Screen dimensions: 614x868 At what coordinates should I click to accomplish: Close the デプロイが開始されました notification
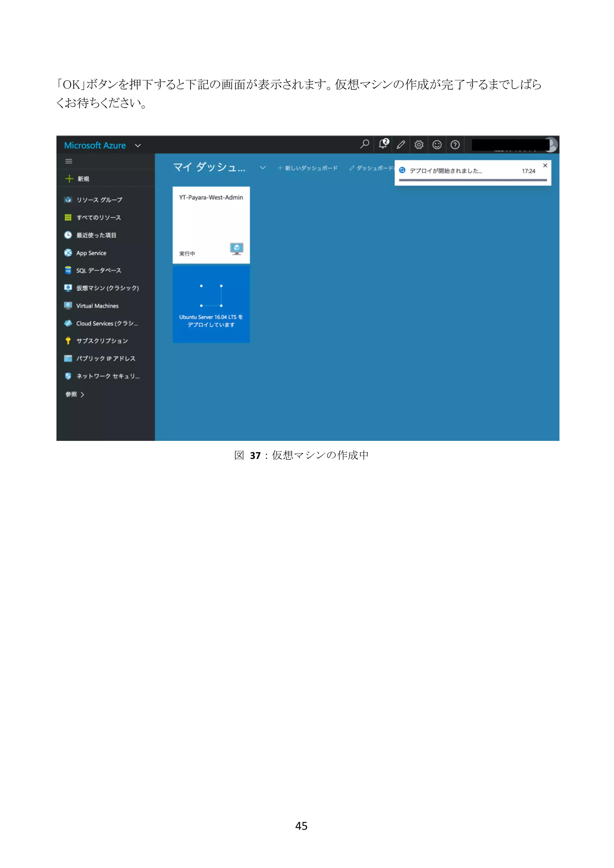pyautogui.click(x=545, y=166)
